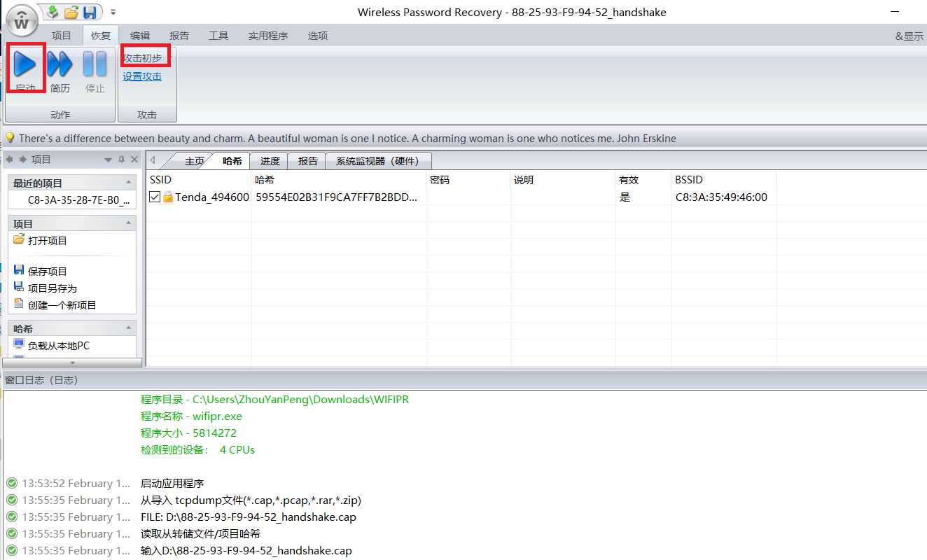This screenshot has width=927, height=560.
Task: Click the green check icon for 读取从转储文件 log
Action: click(x=12, y=533)
